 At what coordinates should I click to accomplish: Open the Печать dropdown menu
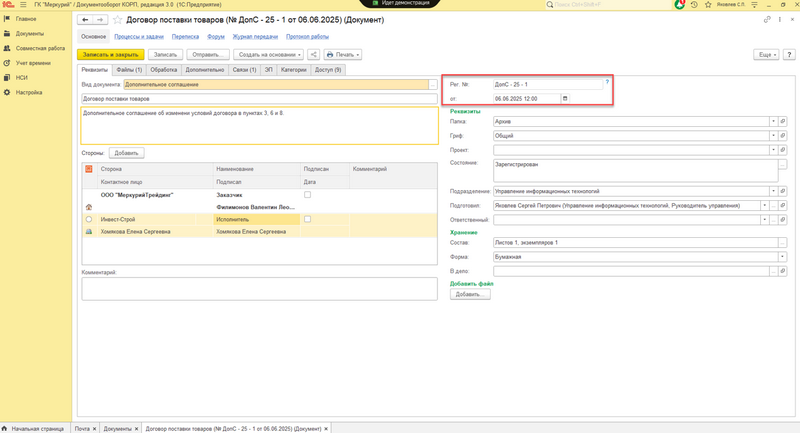343,54
